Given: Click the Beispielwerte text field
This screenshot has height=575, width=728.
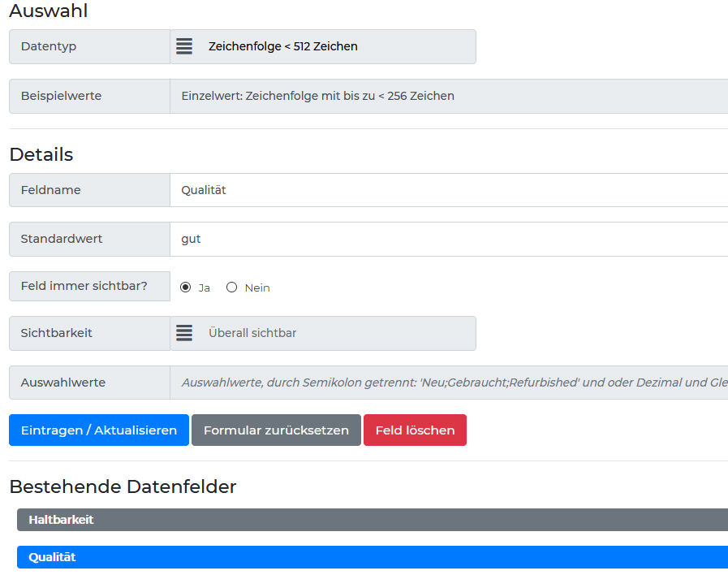Looking at the screenshot, I should tap(449, 96).
